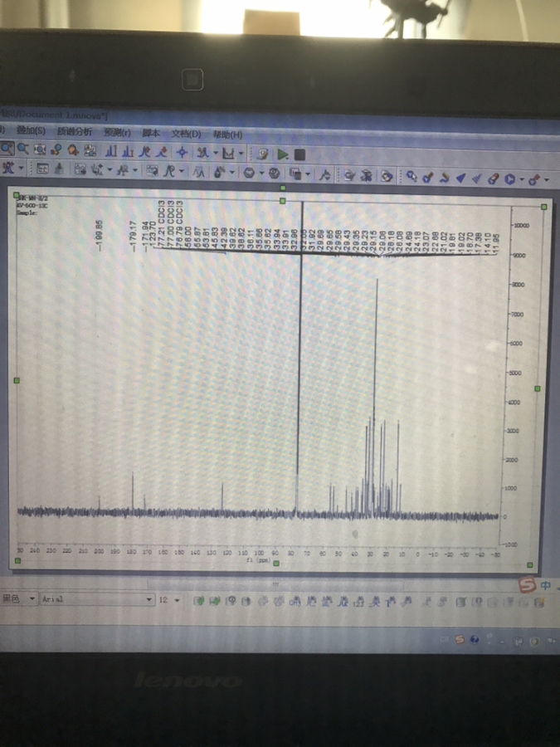Click the integration curve icon
Screen dimensions: 560x747
coord(170,171)
